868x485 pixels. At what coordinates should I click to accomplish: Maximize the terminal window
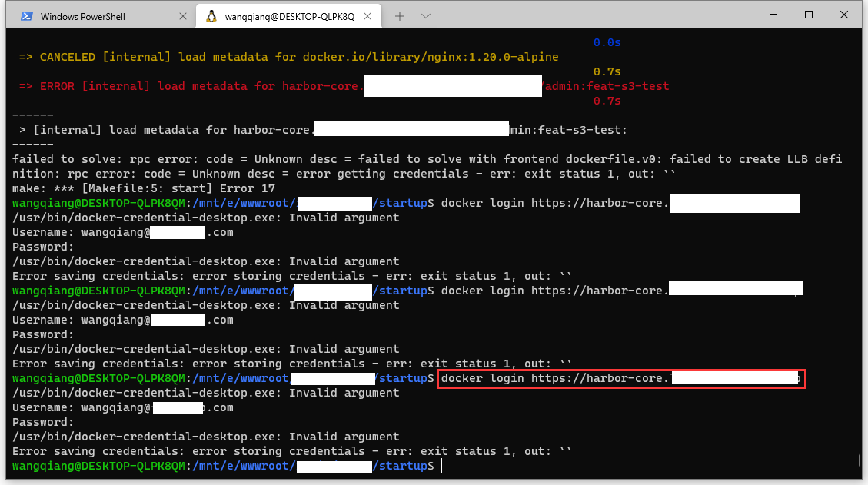point(809,15)
